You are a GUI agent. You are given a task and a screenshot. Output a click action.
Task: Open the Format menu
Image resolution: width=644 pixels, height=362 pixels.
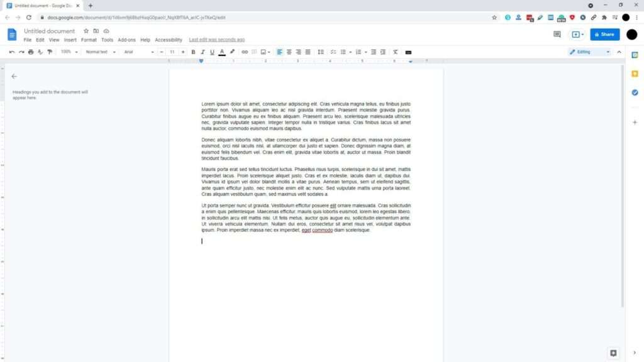click(x=89, y=40)
